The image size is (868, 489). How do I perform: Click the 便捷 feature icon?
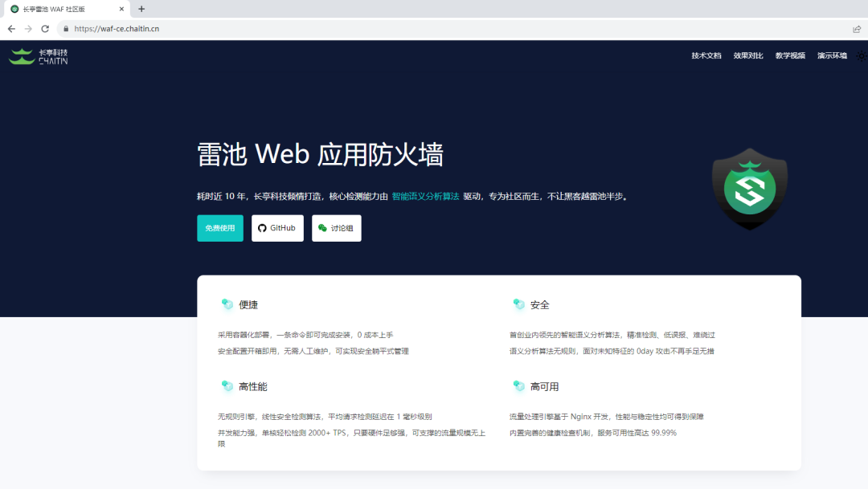[227, 304]
